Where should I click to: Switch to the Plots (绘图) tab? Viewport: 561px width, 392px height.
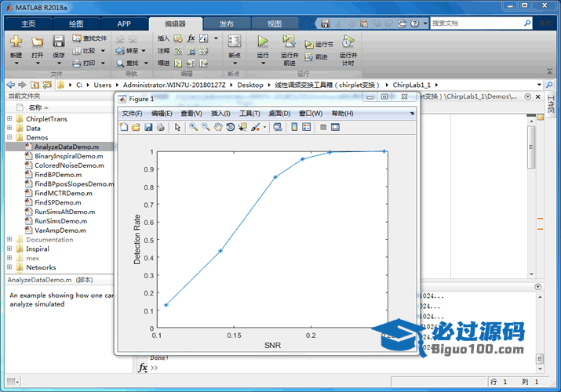76,24
